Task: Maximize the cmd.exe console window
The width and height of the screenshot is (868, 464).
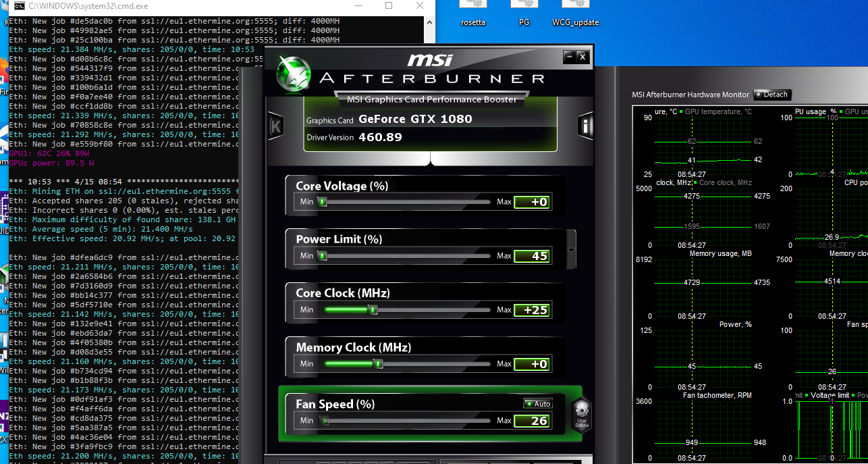Action: click(389, 6)
